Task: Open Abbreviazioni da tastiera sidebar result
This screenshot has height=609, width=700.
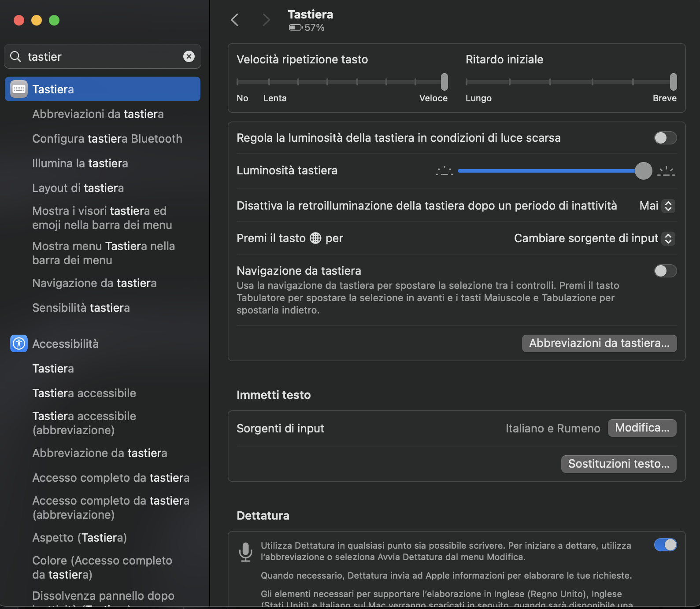Action: (x=98, y=114)
